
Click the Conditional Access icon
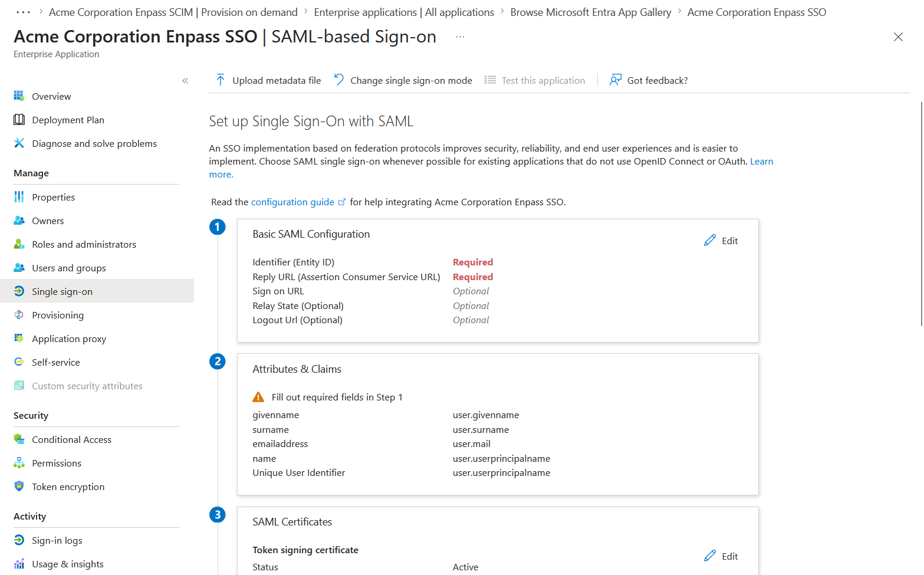click(19, 439)
